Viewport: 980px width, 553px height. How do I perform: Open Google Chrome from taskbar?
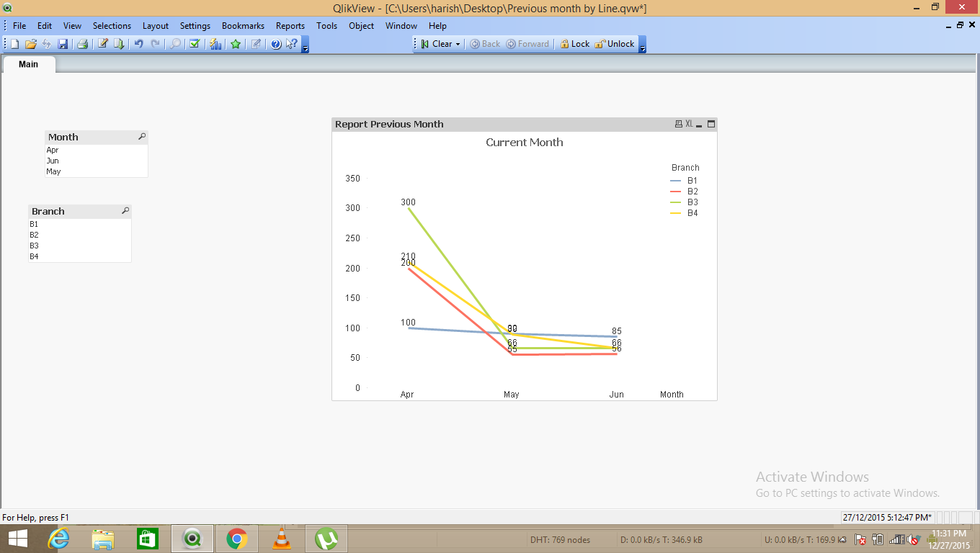[236, 539]
